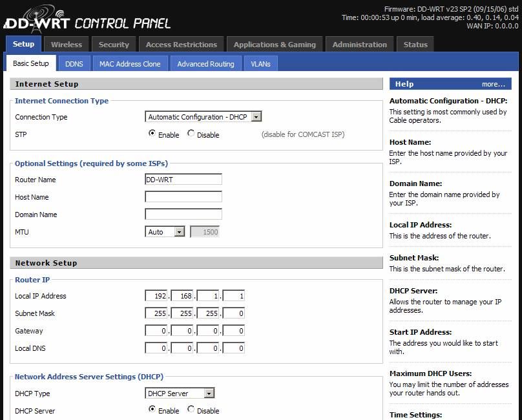Screen dimensions: 522x420
Task: Go to the Access Restrictions tab
Action: (x=182, y=44)
